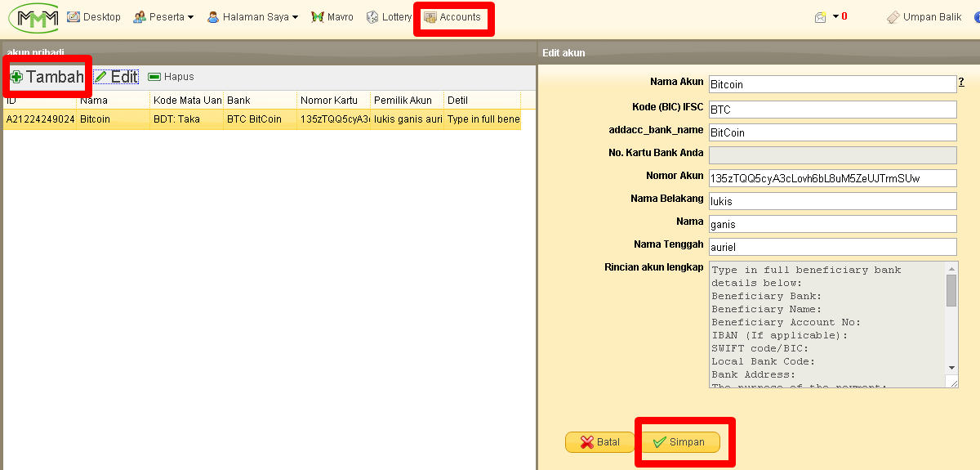Image resolution: width=980 pixels, height=470 pixels.
Task: Sort by the Pemilik Akun column
Action: (408, 101)
